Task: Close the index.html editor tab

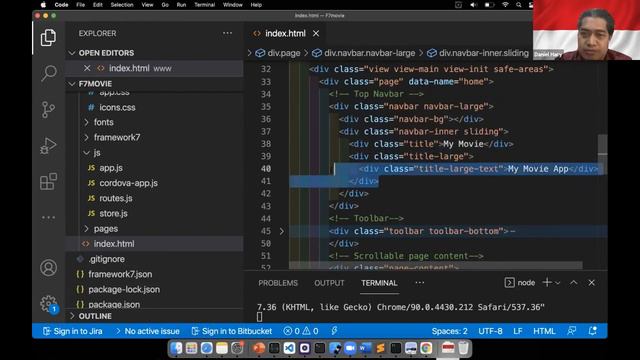Action: pos(316,33)
